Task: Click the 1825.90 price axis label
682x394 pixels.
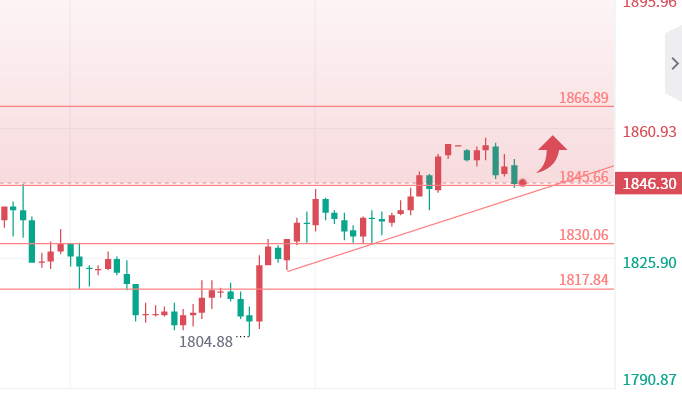Action: [x=649, y=263]
